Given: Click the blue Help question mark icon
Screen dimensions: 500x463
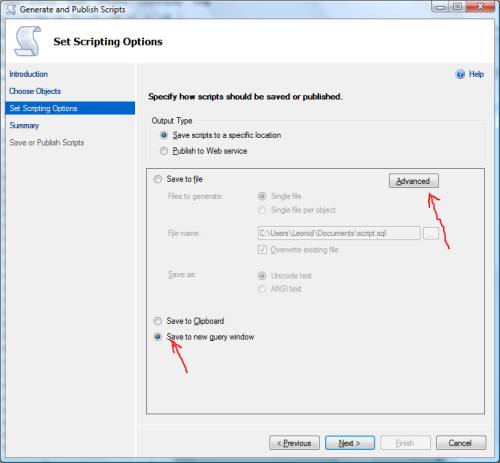Looking at the screenshot, I should point(460,74).
